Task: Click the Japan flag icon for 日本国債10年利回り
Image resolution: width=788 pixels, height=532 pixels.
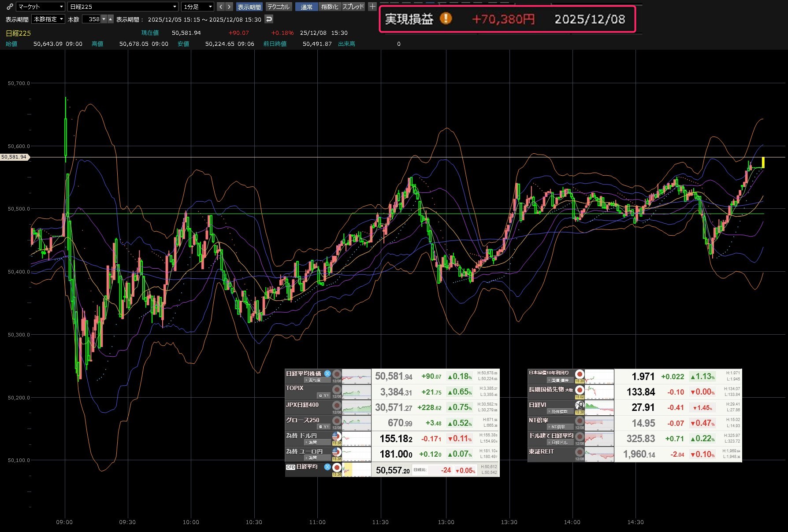Action: pos(580,374)
